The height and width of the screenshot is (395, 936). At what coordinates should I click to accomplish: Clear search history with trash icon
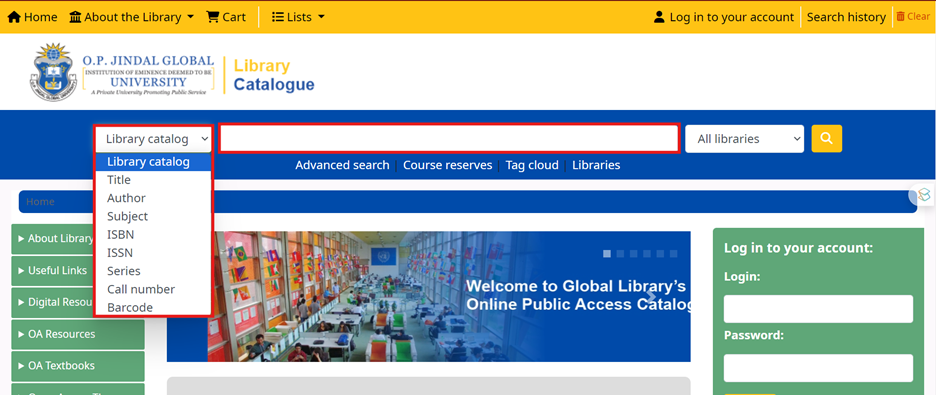point(913,17)
